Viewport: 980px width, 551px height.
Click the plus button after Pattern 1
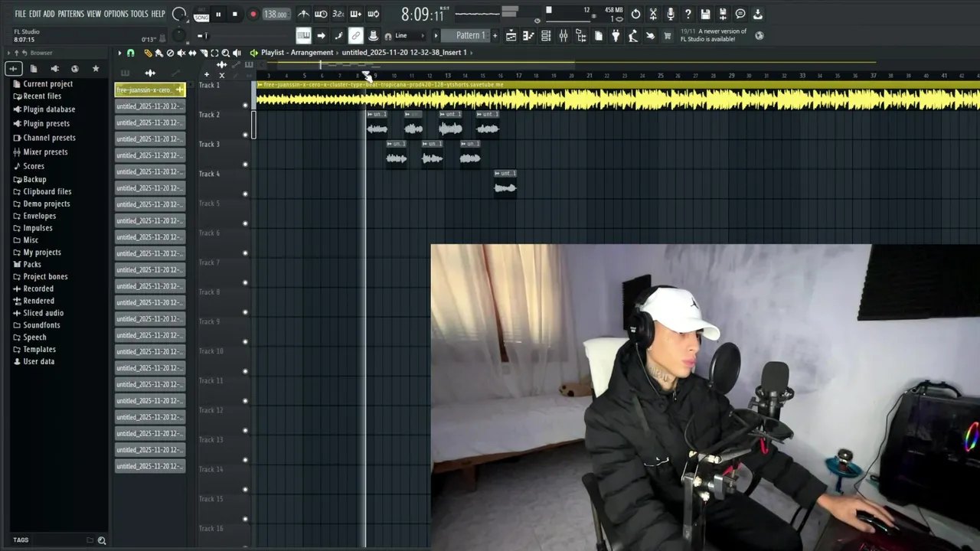coord(495,35)
